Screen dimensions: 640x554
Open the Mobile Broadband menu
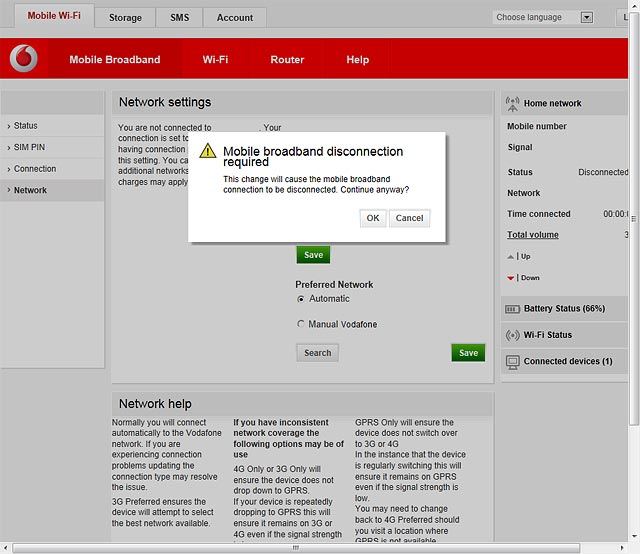coord(115,60)
